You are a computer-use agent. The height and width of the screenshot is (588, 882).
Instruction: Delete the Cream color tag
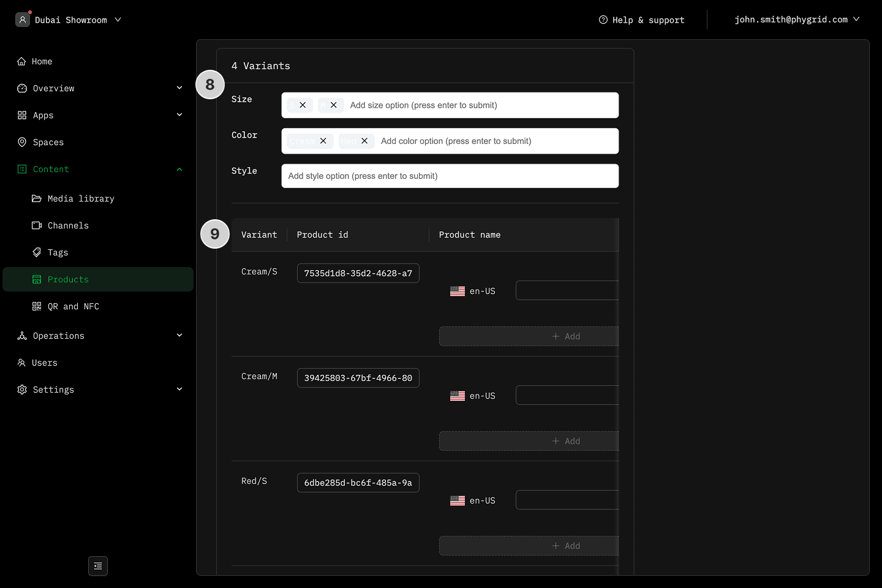point(323,141)
